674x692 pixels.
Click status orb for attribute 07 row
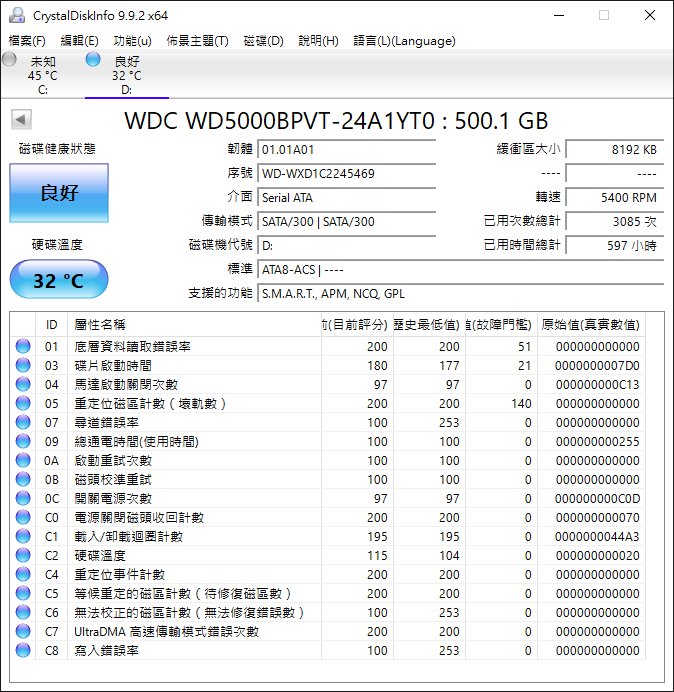click(x=23, y=422)
